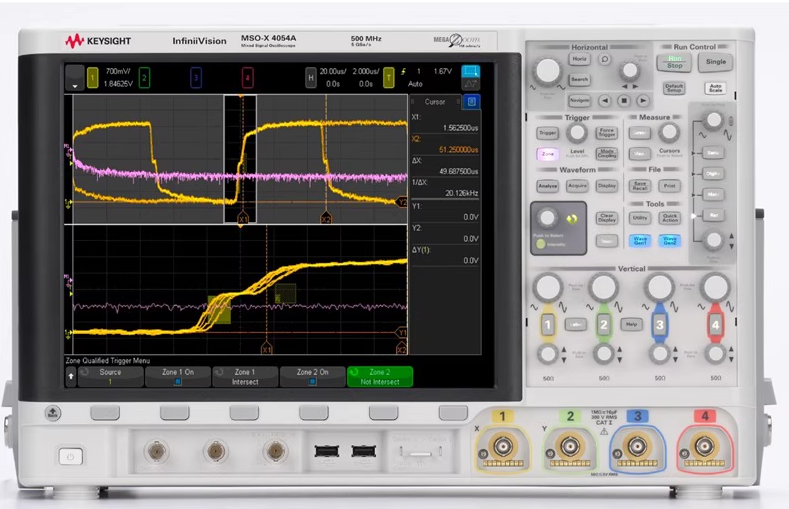Open the Analyze waveform key
The width and height of the screenshot is (789, 509).
point(547,186)
